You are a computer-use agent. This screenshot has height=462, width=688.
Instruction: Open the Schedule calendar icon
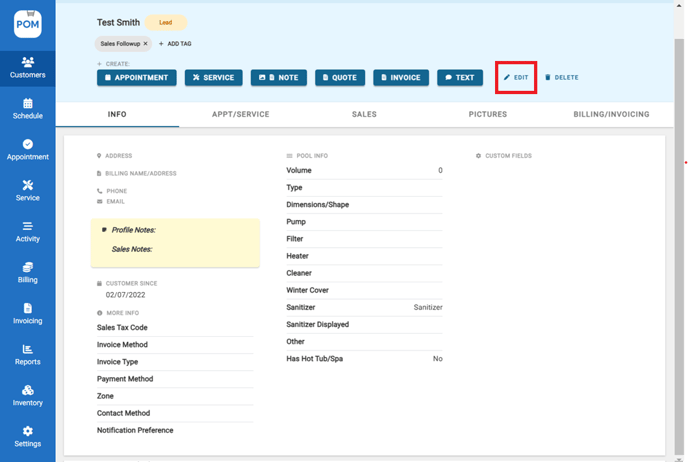pos(27,108)
